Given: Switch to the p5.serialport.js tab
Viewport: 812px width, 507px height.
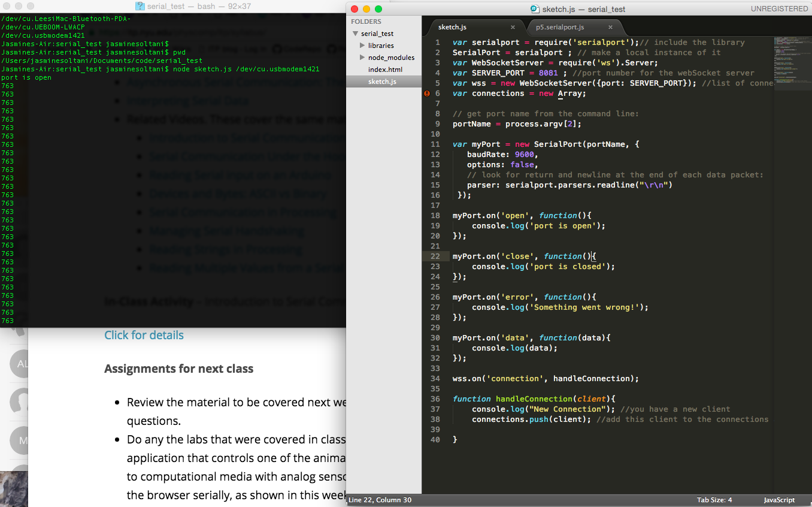Looking at the screenshot, I should pos(560,28).
